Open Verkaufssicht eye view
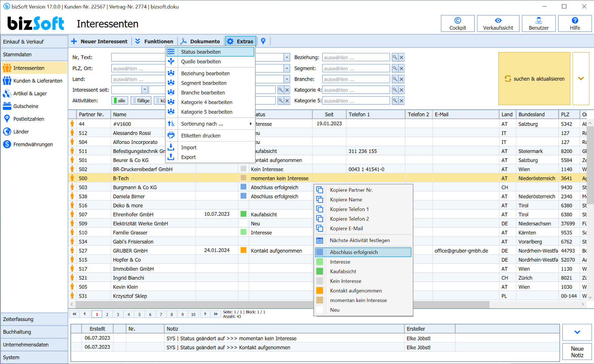594x364 pixels. 498,24
